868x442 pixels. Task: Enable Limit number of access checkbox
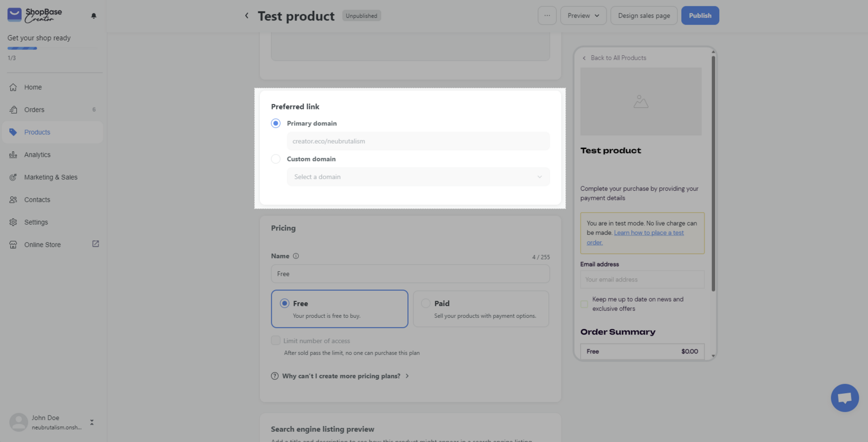(x=276, y=341)
